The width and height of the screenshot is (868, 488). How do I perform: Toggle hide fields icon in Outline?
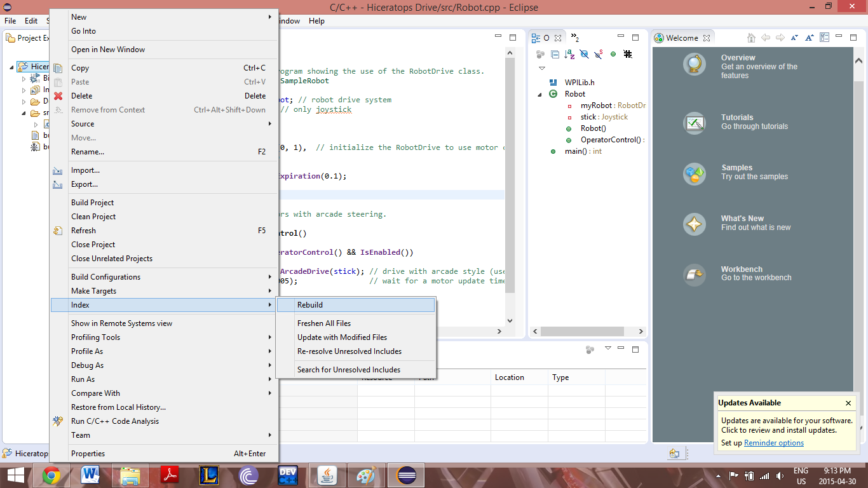[584, 55]
